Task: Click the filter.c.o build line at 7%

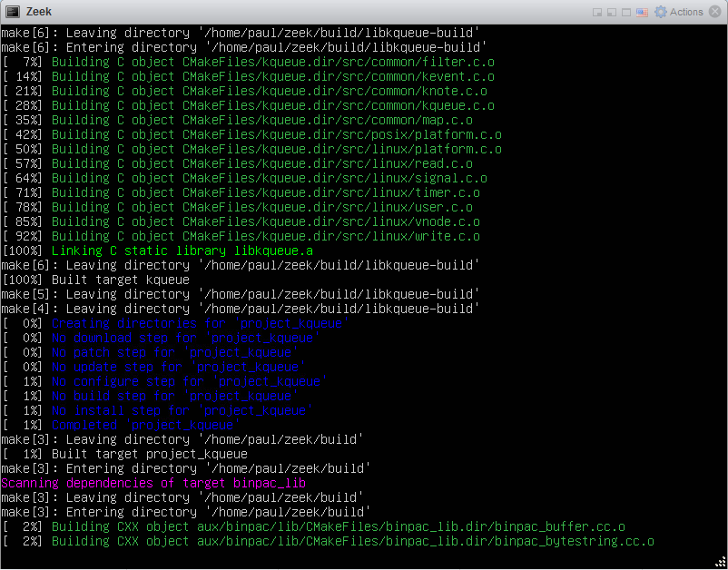Action: tap(243, 62)
